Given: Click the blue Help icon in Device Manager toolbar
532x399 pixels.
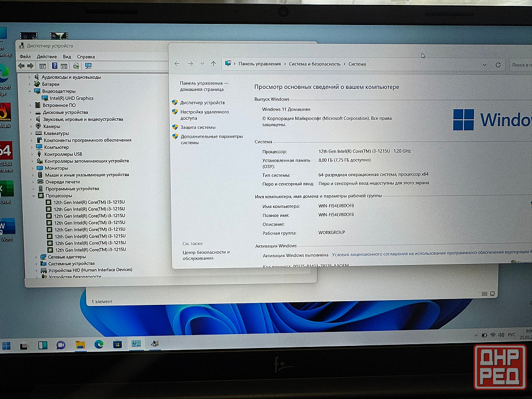Looking at the screenshot, I should (x=54, y=66).
